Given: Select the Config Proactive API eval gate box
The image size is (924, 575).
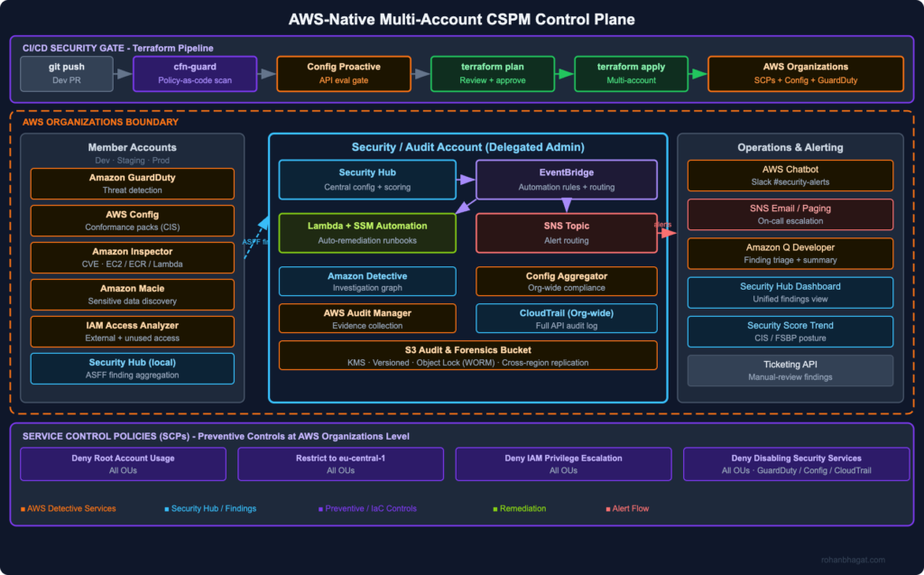Looking at the screenshot, I should 344,74.
